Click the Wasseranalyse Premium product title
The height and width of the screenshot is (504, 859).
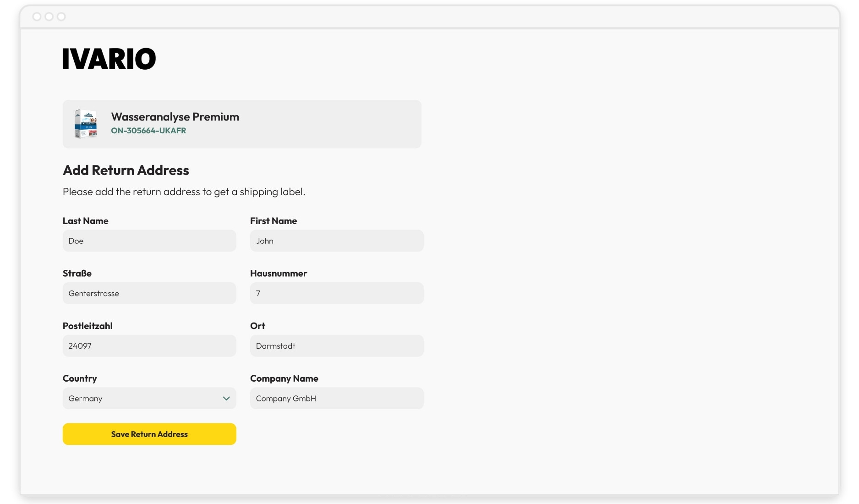tap(175, 117)
